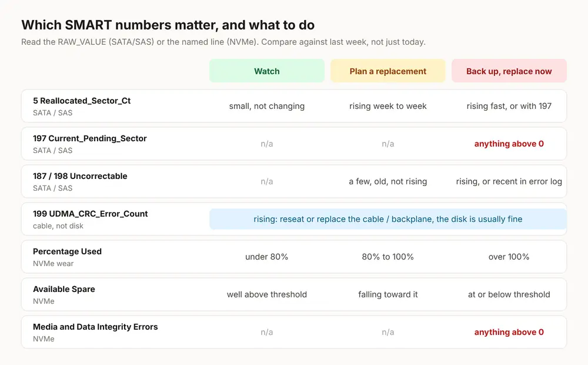588x365 pixels.
Task: Click 'rising fast, or with 197' cell
Action: pos(509,107)
